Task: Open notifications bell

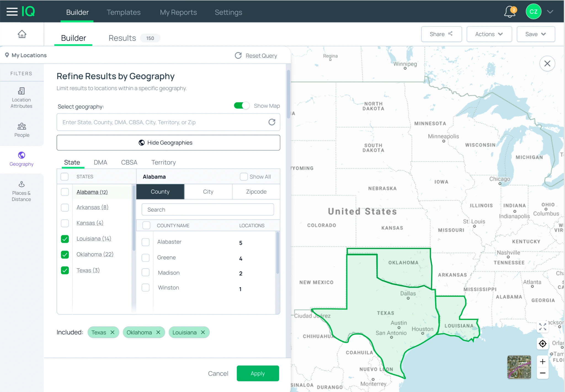Action: point(510,12)
